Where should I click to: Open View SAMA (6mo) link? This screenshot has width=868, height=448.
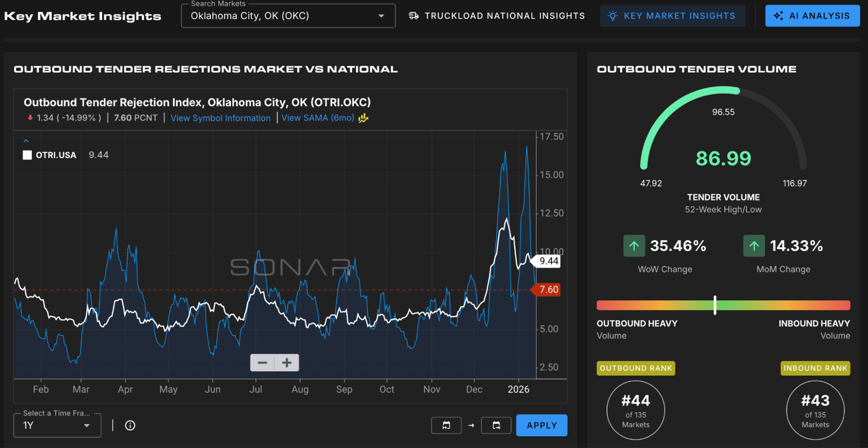[317, 118]
